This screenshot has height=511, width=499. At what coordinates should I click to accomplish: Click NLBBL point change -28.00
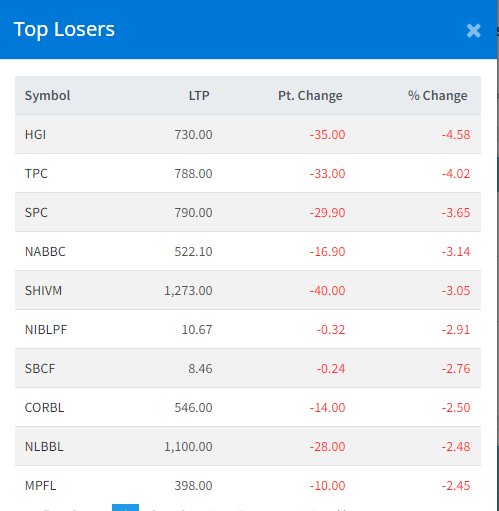(x=327, y=447)
